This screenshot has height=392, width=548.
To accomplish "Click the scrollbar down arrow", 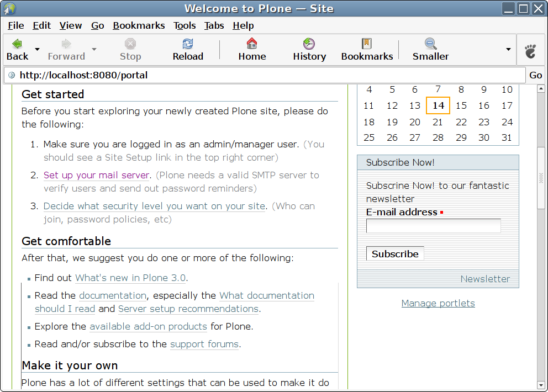I will click(541, 385).
